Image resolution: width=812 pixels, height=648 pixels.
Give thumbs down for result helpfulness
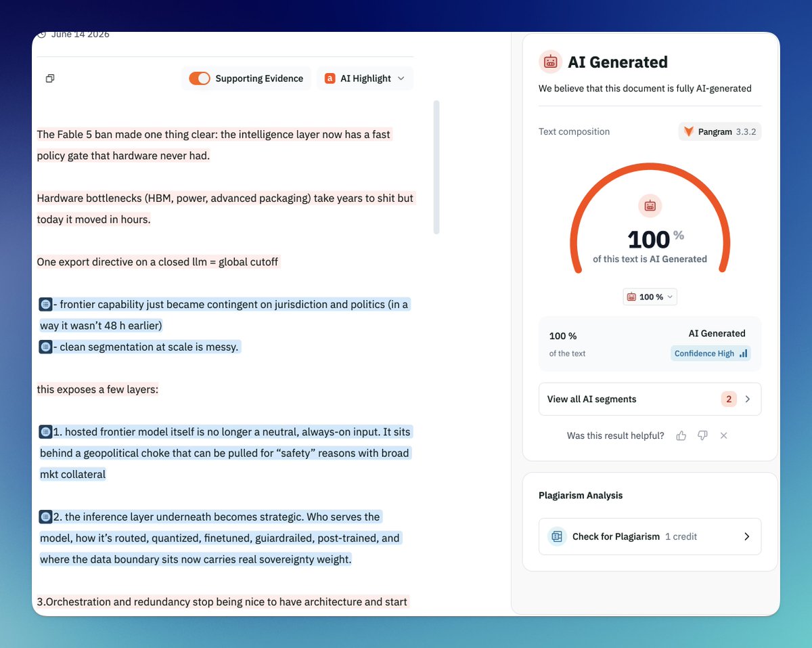tap(702, 435)
